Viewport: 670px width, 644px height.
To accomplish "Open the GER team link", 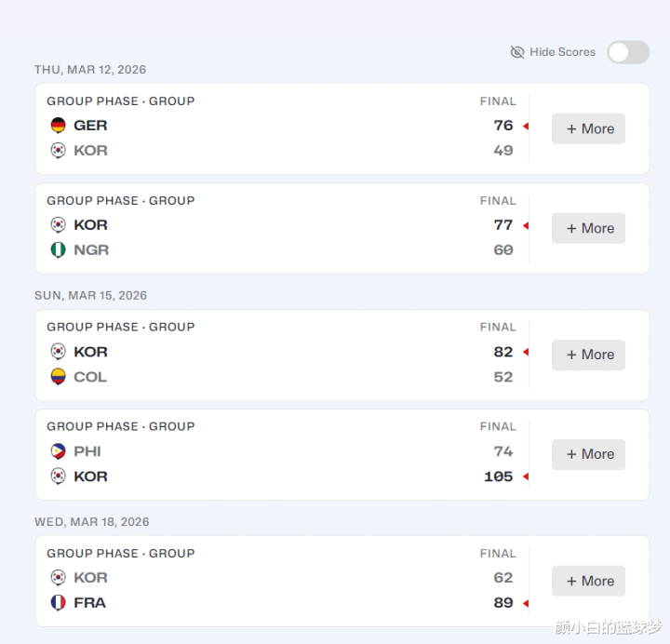I will pos(90,126).
